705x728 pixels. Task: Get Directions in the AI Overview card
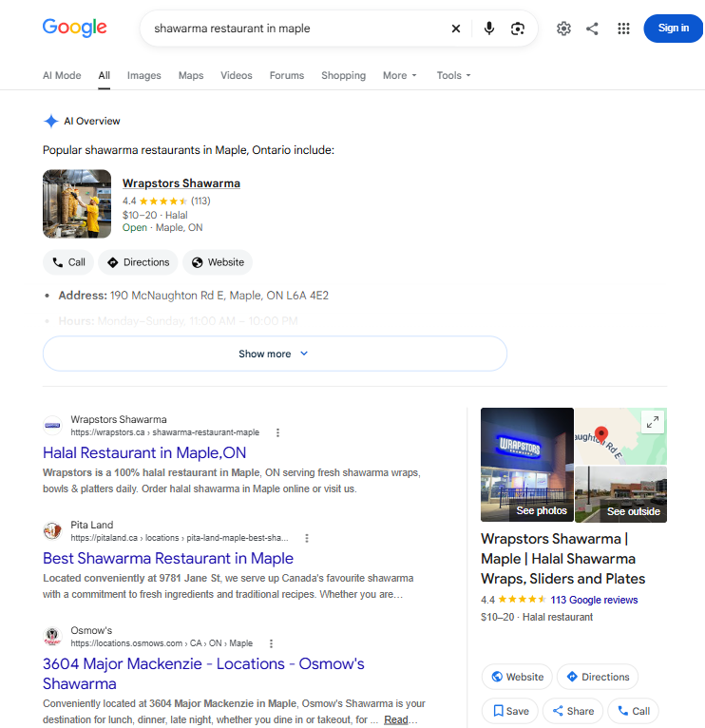coord(138,262)
